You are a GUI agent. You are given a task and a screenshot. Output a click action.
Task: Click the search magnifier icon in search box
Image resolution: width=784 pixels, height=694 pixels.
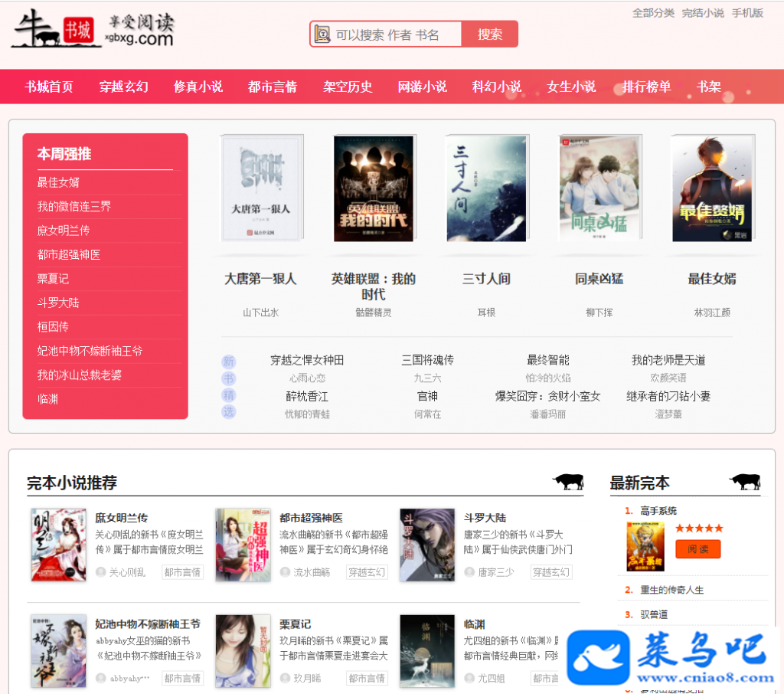(x=322, y=34)
